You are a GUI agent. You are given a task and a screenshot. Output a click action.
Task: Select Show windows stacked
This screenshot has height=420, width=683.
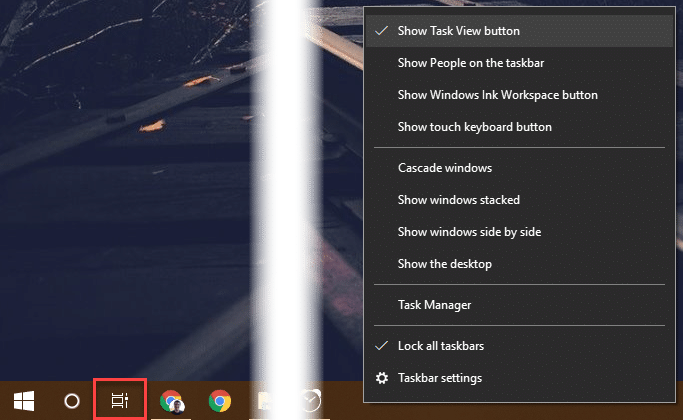(519, 200)
